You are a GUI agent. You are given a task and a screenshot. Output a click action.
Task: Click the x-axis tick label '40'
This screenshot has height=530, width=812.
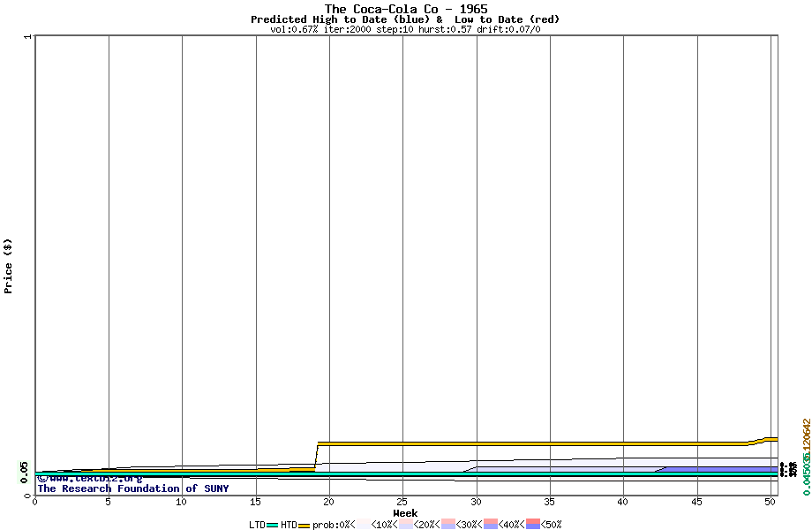click(623, 502)
